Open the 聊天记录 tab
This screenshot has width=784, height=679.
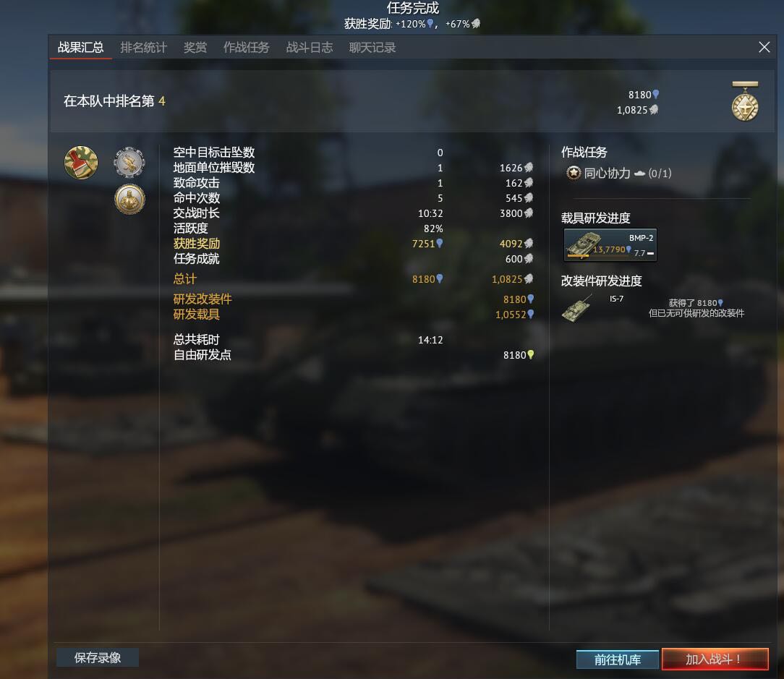[x=372, y=48]
